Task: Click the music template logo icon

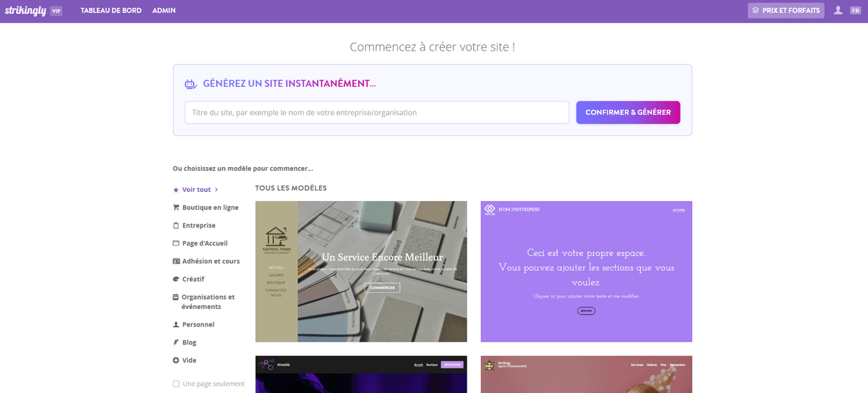Action: (265, 365)
